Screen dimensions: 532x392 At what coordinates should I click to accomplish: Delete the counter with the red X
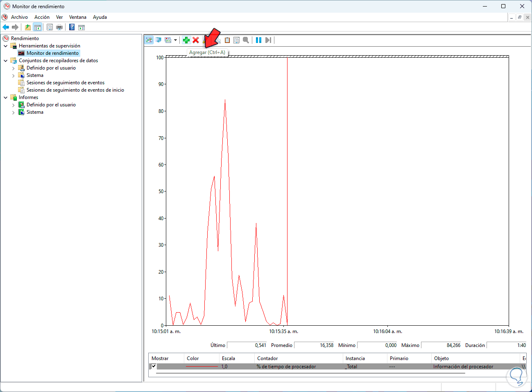click(x=196, y=40)
